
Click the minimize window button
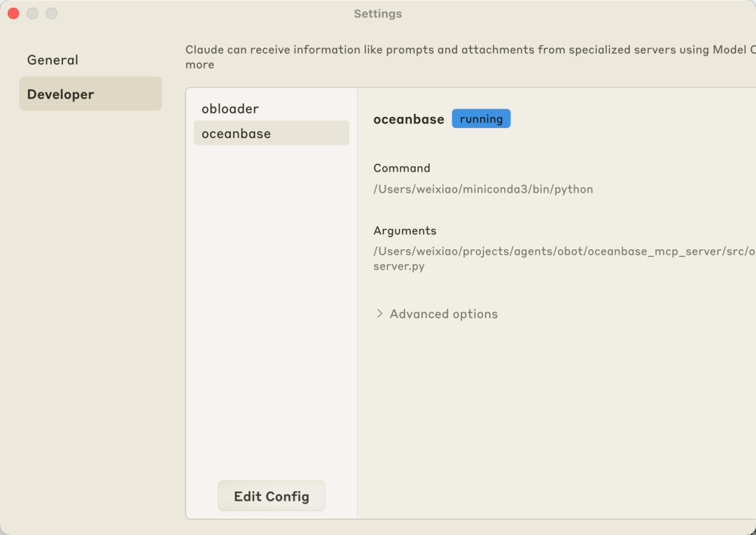[x=32, y=13]
